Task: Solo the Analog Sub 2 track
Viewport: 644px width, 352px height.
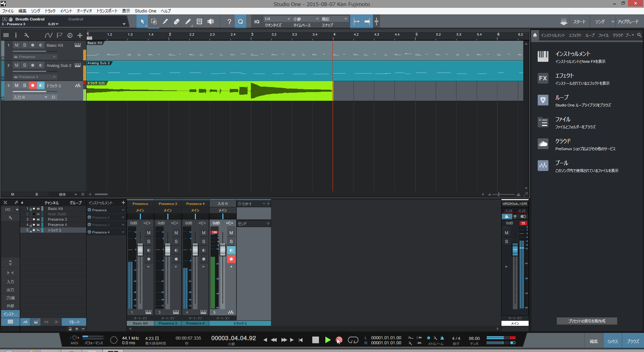Action: (24, 65)
